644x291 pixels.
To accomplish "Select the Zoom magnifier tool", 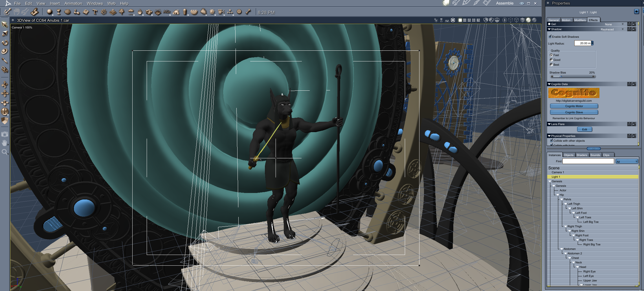I will (x=5, y=152).
